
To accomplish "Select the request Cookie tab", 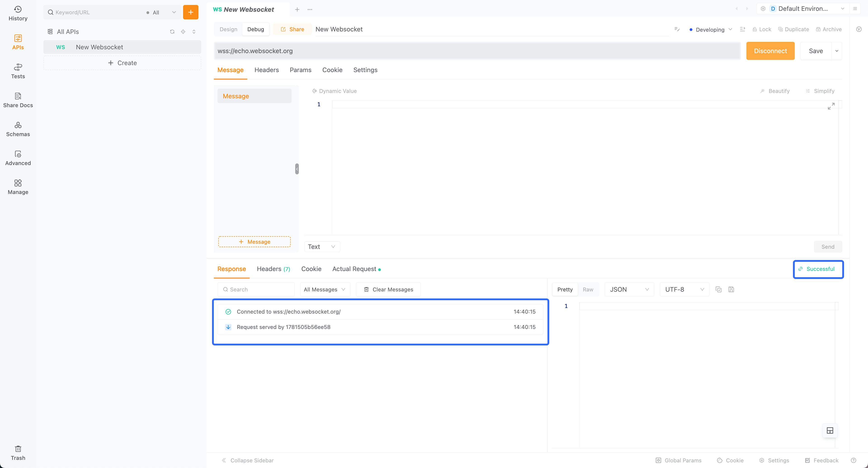I will [x=332, y=70].
